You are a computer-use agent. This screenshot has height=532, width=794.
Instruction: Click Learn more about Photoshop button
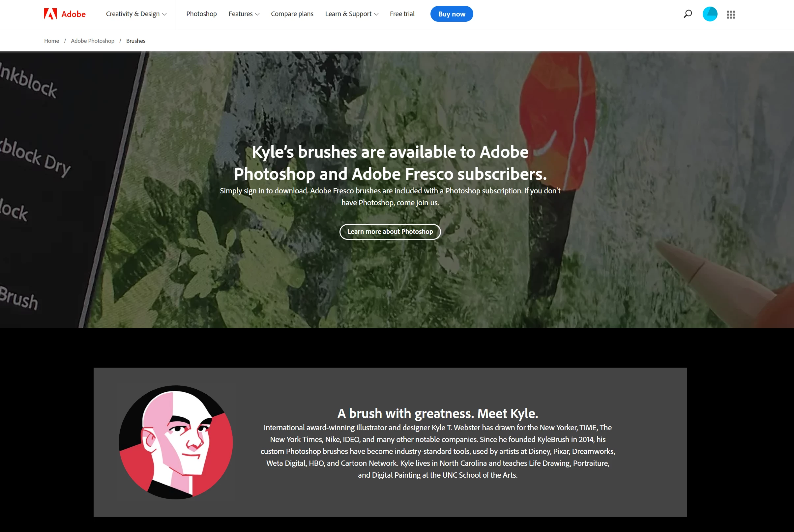(390, 232)
